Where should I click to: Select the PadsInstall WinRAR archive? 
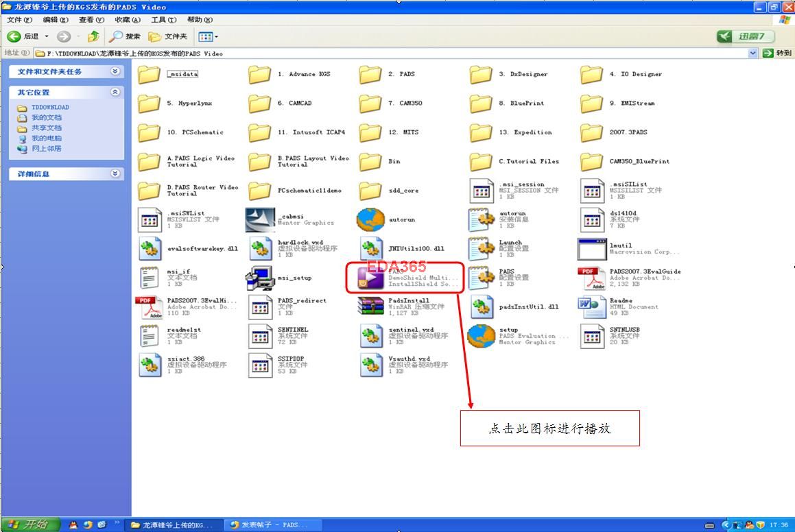(x=401, y=307)
